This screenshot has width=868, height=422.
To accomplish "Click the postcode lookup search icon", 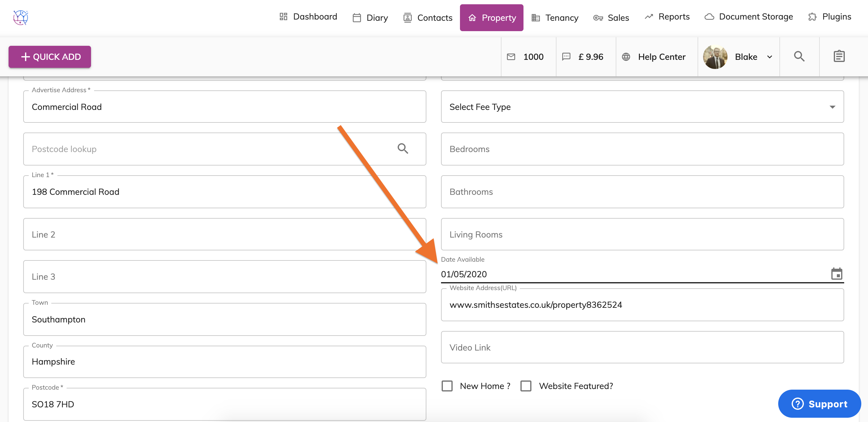I will pyautogui.click(x=403, y=148).
